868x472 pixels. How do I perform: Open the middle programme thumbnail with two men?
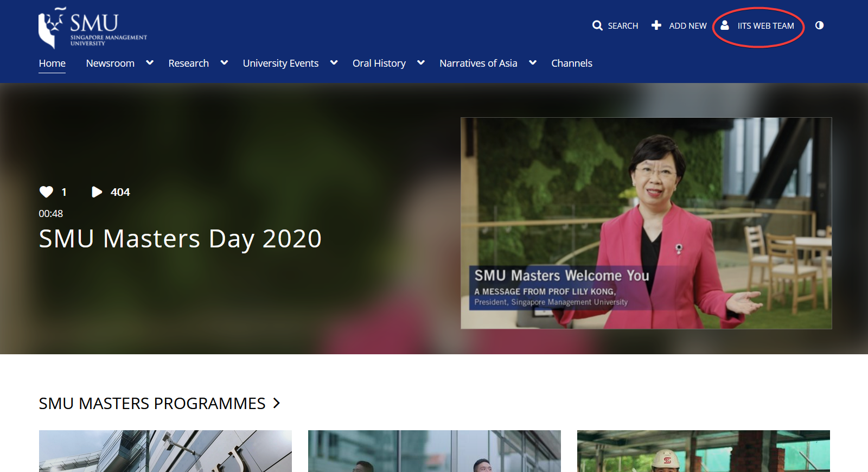click(x=435, y=451)
